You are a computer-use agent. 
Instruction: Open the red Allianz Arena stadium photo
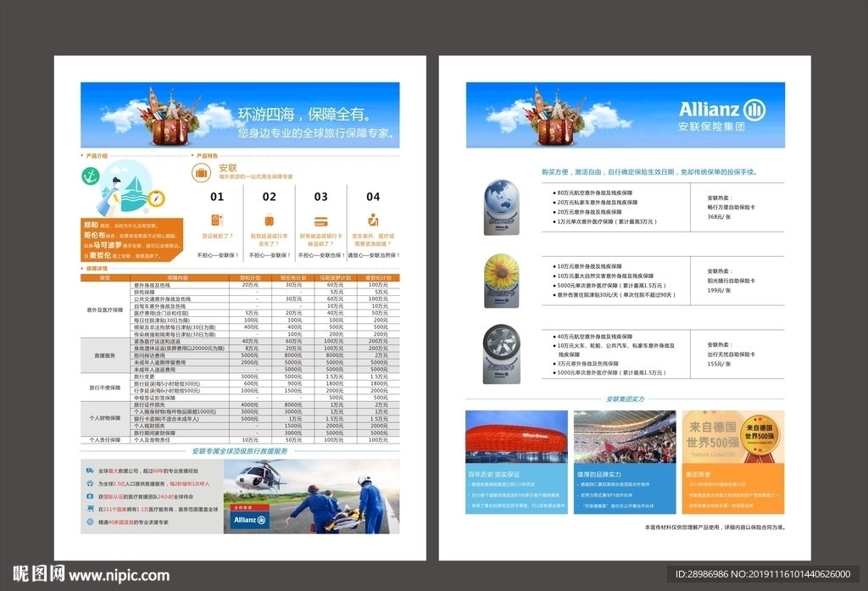tap(516, 437)
